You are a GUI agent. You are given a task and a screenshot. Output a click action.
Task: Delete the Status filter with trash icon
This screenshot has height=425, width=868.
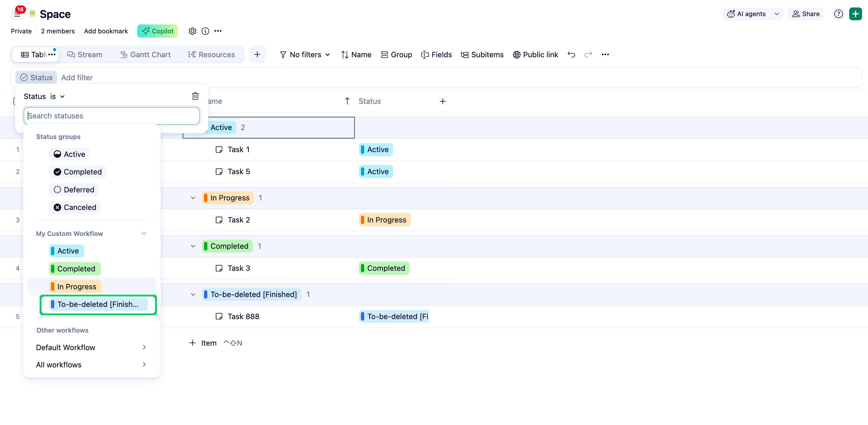pyautogui.click(x=195, y=96)
